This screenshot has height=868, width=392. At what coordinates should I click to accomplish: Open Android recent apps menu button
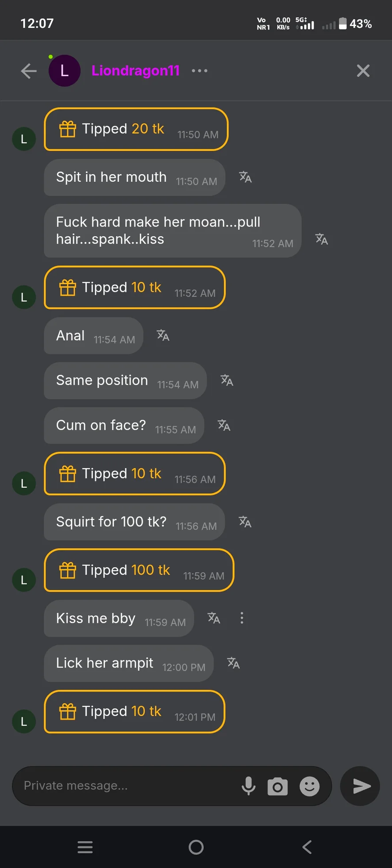click(x=85, y=847)
